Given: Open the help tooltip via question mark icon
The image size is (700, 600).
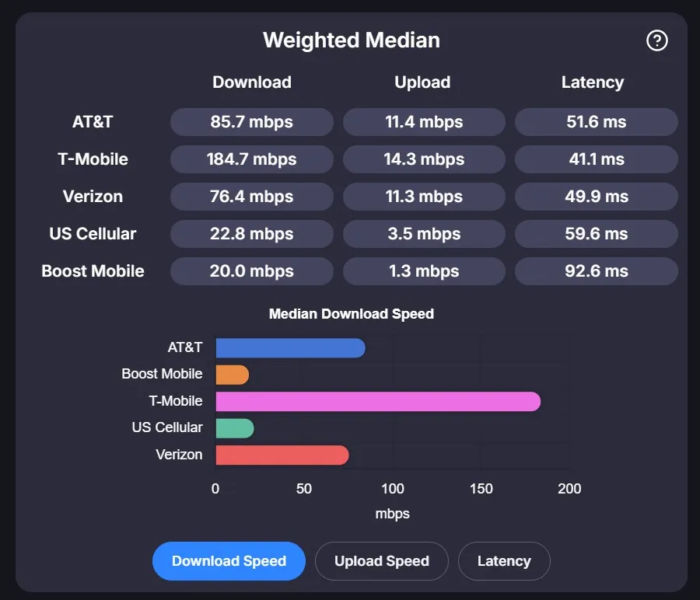Looking at the screenshot, I should tap(656, 40).
